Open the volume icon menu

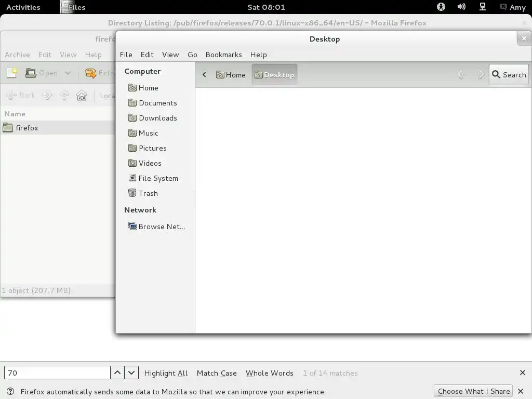461,7
